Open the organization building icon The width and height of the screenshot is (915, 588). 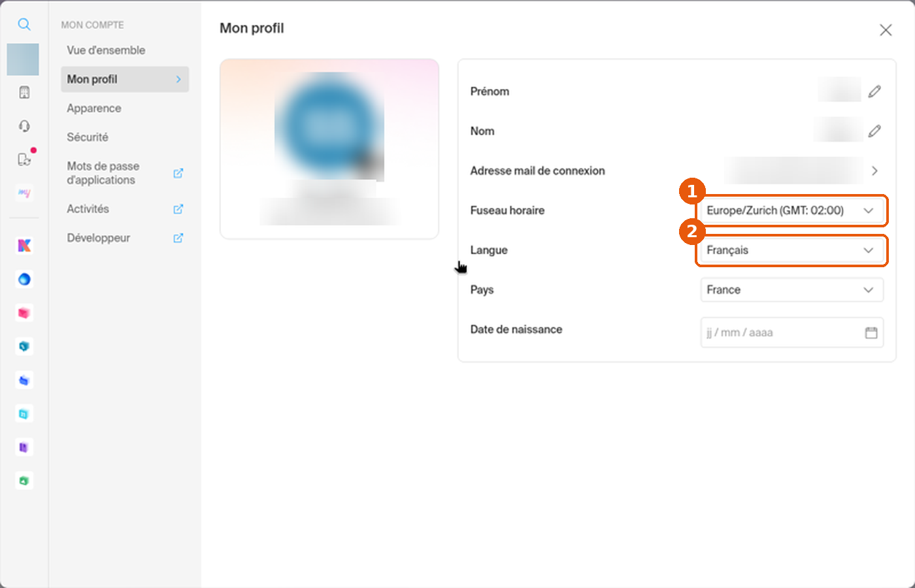(x=24, y=92)
